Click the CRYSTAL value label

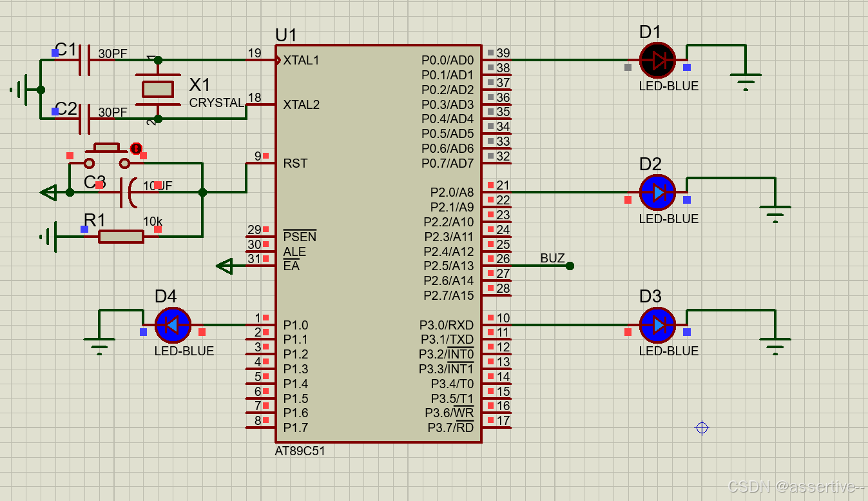217,103
